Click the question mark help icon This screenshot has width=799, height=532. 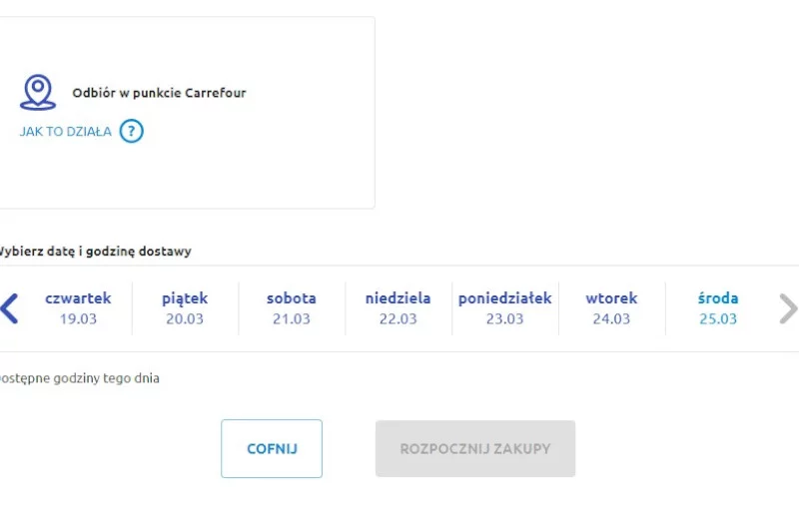point(132,132)
